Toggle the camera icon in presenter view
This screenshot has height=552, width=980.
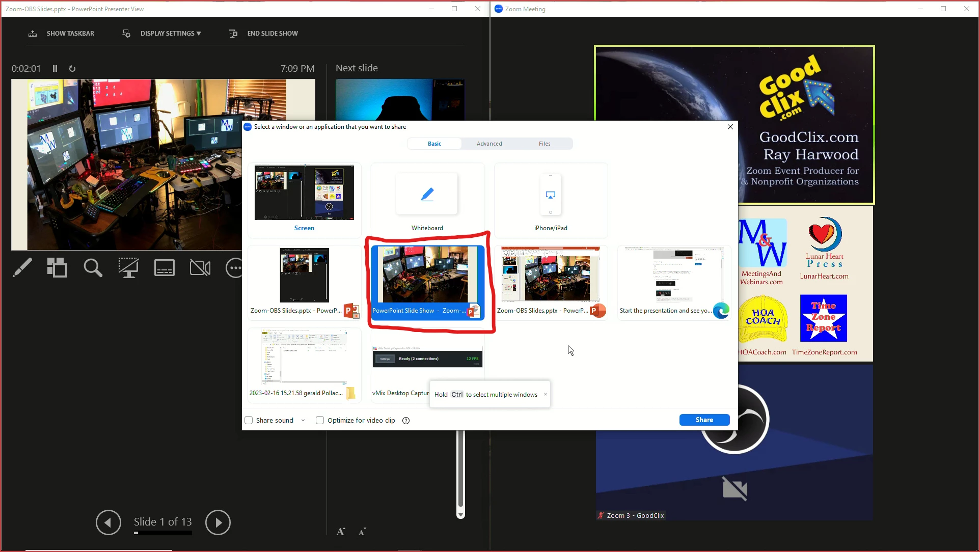(200, 267)
